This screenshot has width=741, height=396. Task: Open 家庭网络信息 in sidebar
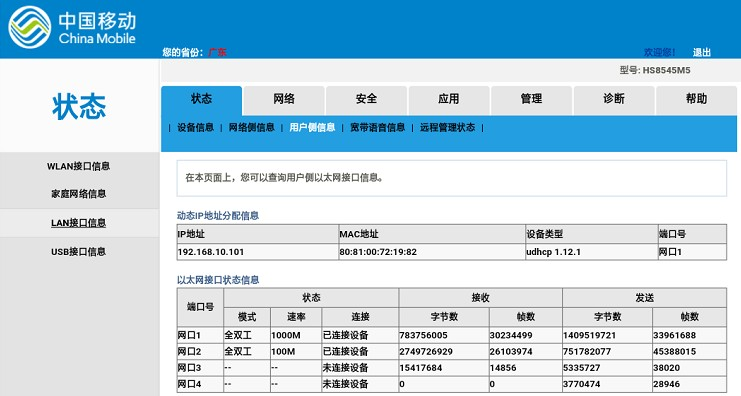click(x=78, y=194)
